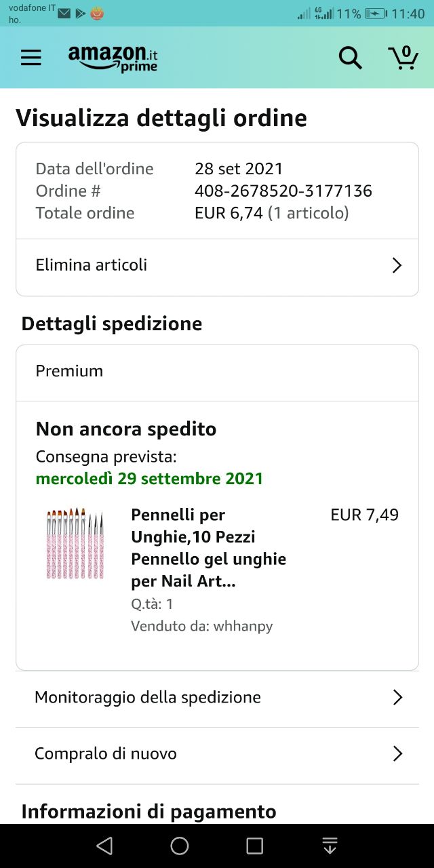Select Elimina articoli option

(92, 265)
